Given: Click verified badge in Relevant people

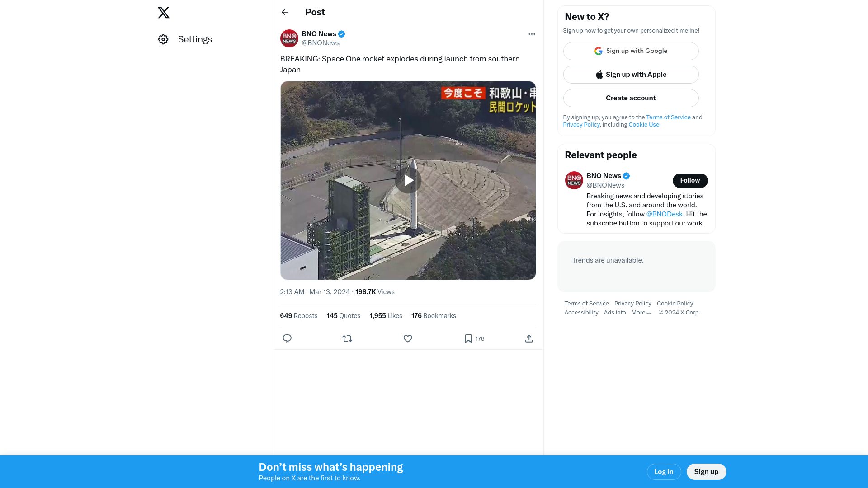Looking at the screenshot, I should tap(626, 176).
